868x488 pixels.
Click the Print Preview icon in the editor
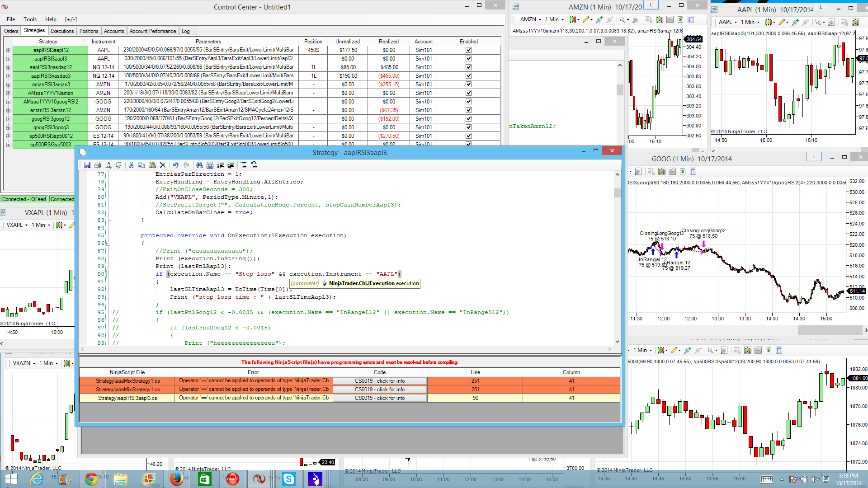point(108,165)
